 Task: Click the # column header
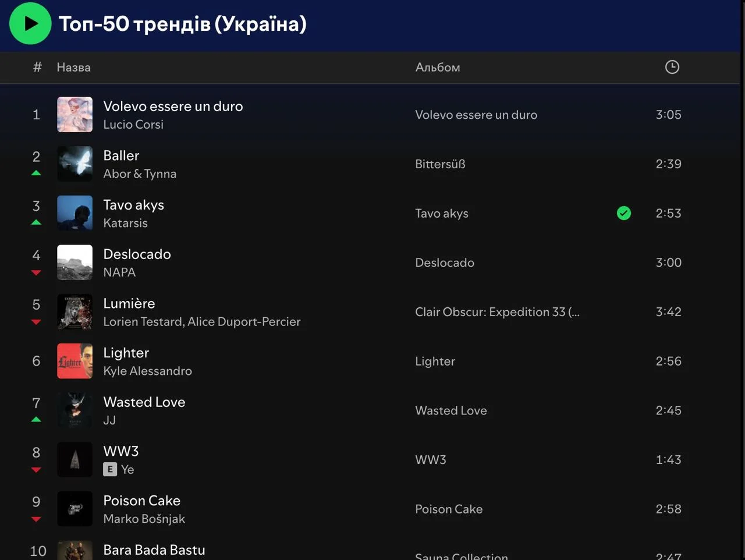coord(37,67)
